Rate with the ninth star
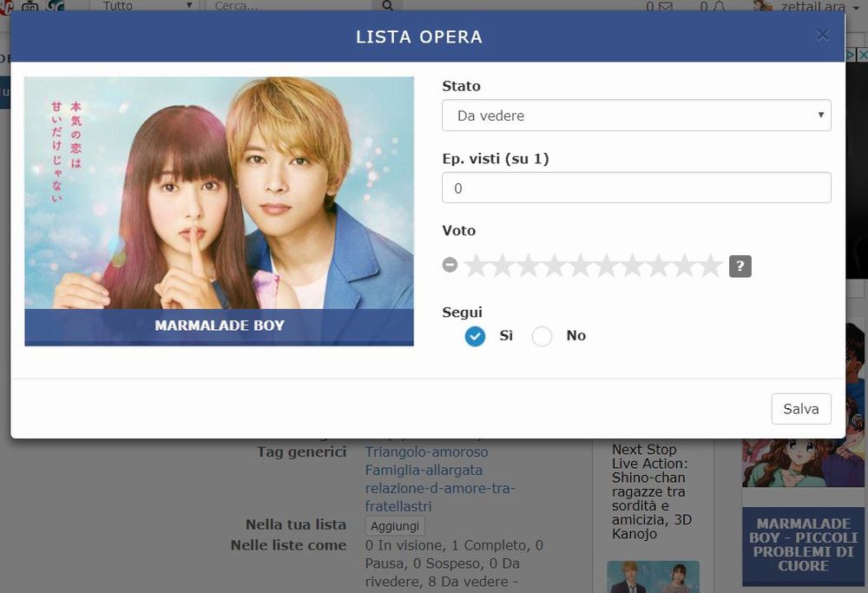This screenshot has width=868, height=593. [684, 266]
